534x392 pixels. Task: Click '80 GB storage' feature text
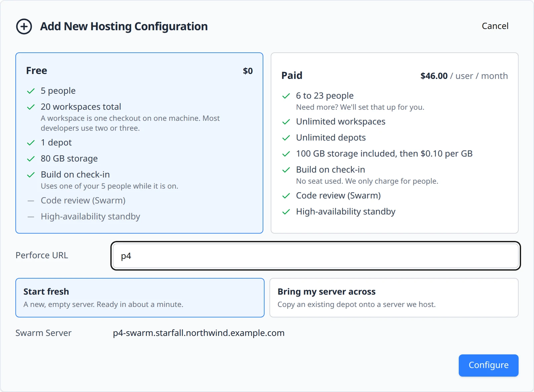69,159
